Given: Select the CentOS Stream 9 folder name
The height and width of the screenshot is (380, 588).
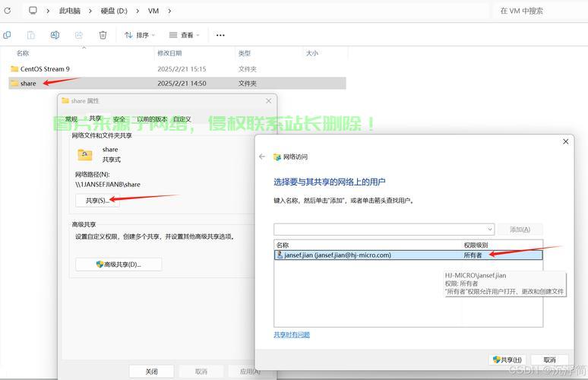Looking at the screenshot, I should pos(45,69).
